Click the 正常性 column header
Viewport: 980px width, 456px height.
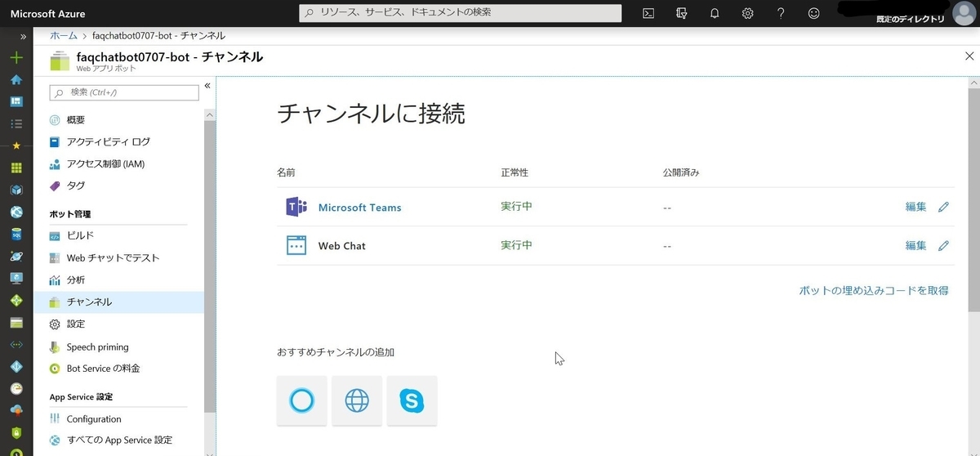pyautogui.click(x=514, y=173)
